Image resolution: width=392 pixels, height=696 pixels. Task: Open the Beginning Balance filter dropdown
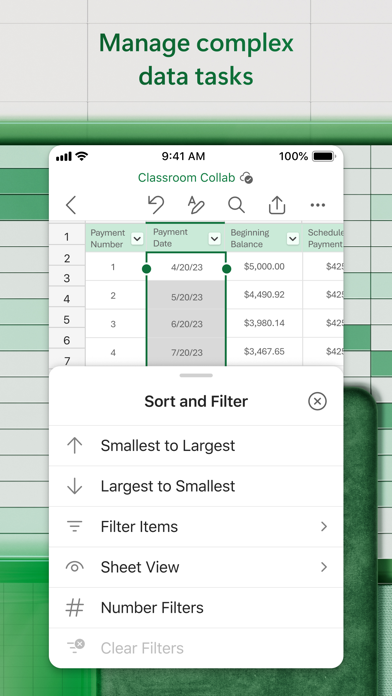point(293,239)
